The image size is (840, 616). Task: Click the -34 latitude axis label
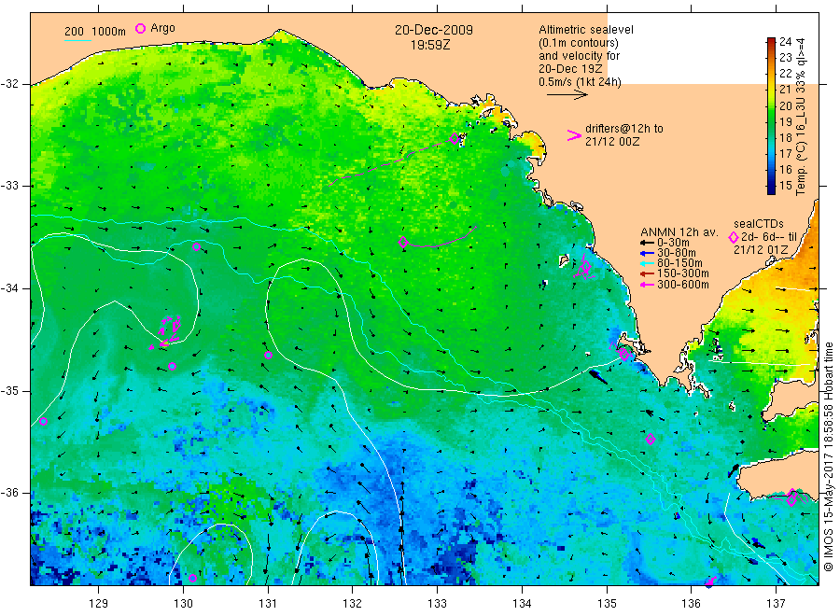(x=9, y=288)
